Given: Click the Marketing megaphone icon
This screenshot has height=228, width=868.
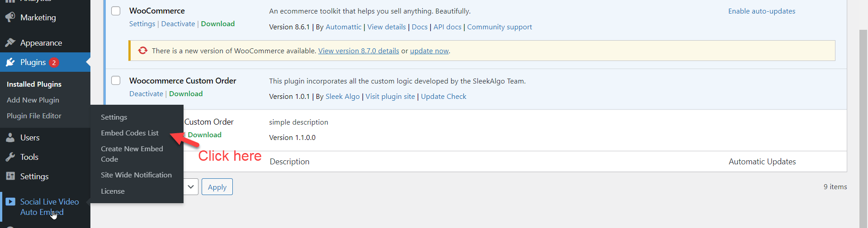Looking at the screenshot, I should pyautogui.click(x=10, y=17).
